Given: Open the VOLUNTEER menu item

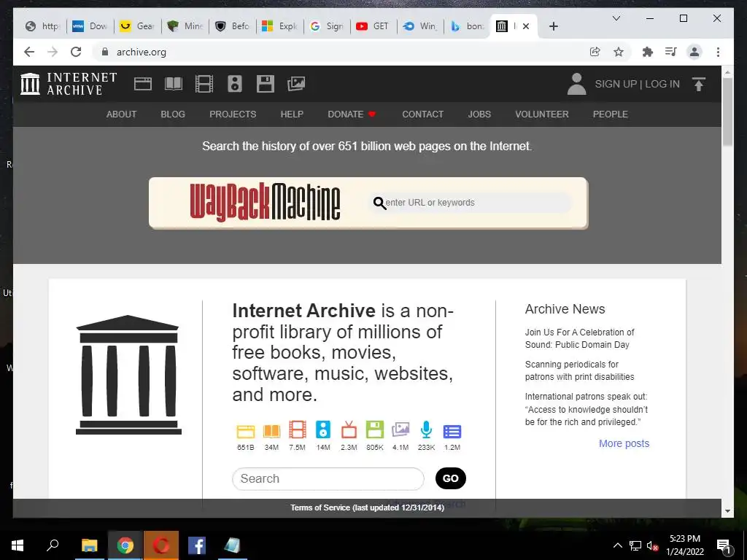Looking at the screenshot, I should click(542, 114).
